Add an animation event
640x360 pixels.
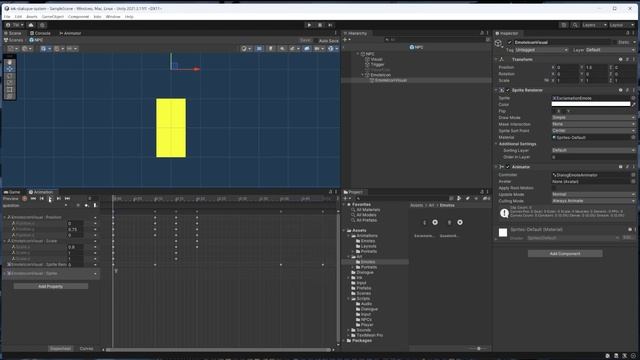[95, 205]
